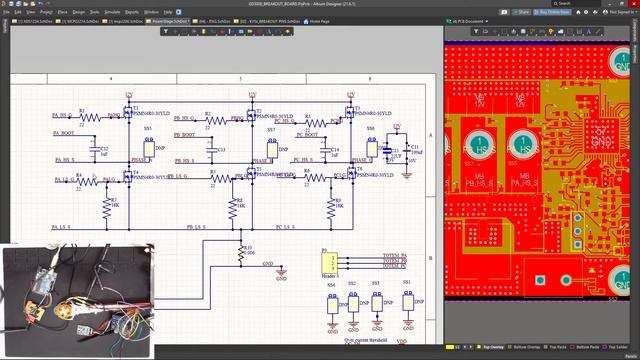Viewport: 640px width, 360px height.
Task: Expand the PCB Document tab dropdown arrow
Action: (487, 21)
